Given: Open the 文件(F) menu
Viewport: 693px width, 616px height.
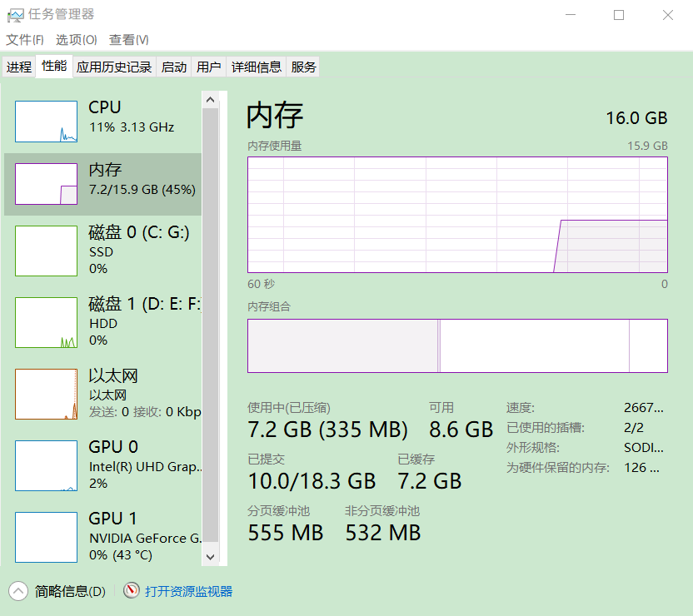Looking at the screenshot, I should 24,40.
